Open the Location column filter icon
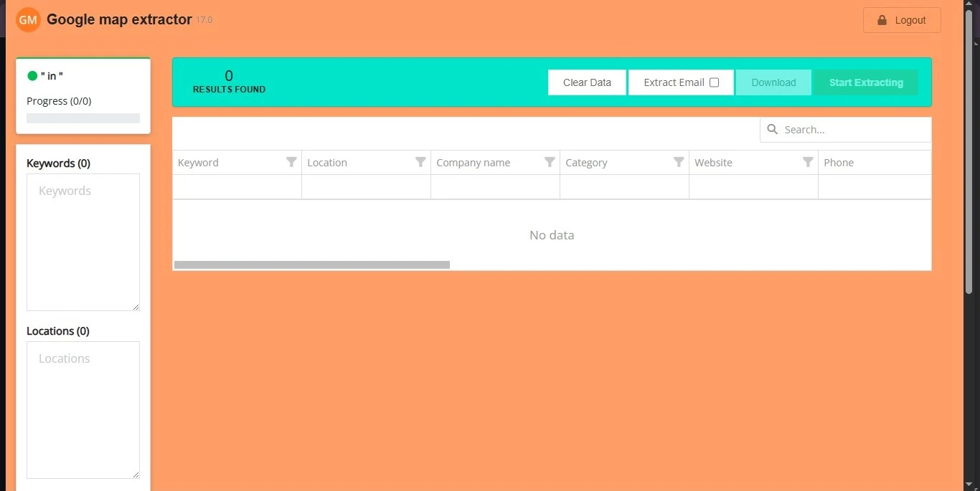Image resolution: width=980 pixels, height=491 pixels. coord(420,162)
